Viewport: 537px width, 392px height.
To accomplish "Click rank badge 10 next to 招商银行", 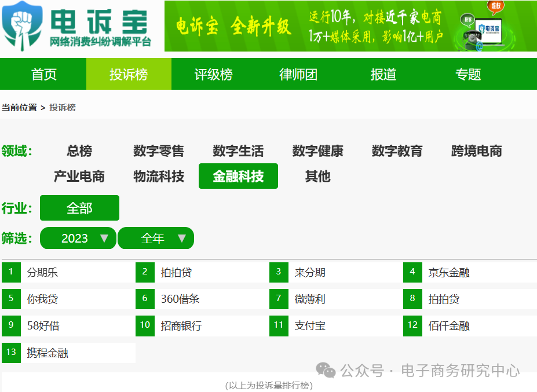I will pyautogui.click(x=145, y=325).
